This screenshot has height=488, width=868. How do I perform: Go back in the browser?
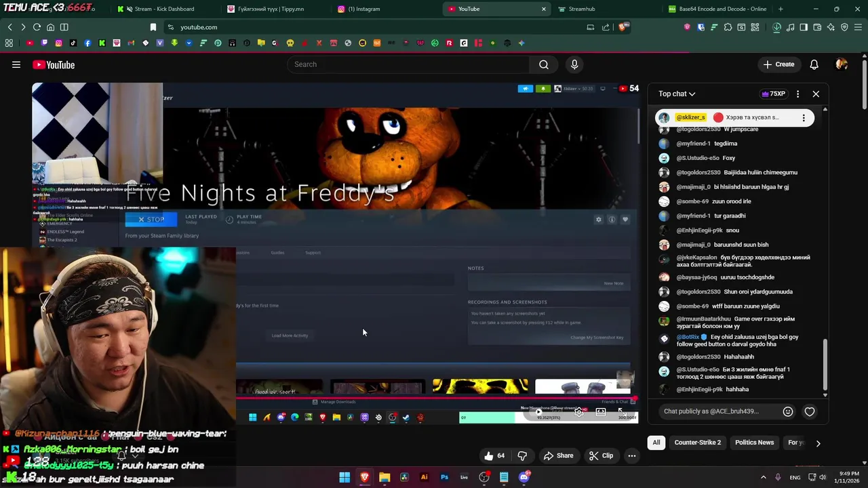(x=9, y=27)
